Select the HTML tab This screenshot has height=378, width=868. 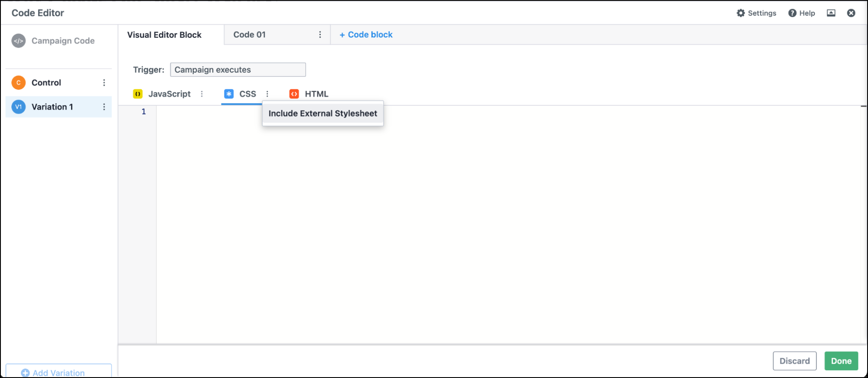coord(316,94)
